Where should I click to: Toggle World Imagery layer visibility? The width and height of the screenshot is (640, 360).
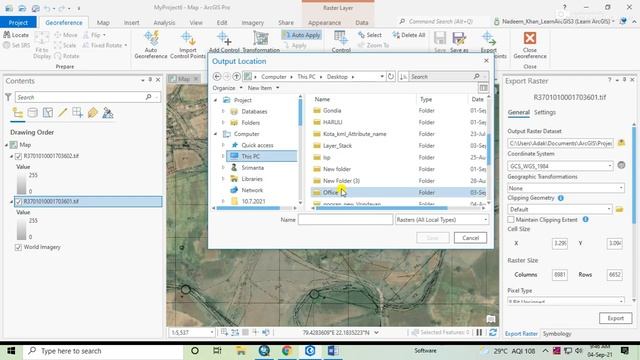point(18,247)
